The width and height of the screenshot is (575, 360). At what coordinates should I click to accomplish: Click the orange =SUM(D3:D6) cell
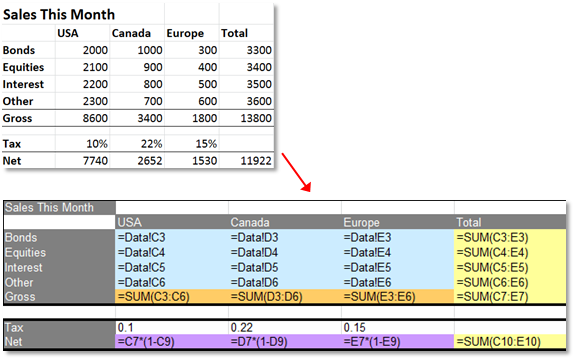[x=285, y=297]
